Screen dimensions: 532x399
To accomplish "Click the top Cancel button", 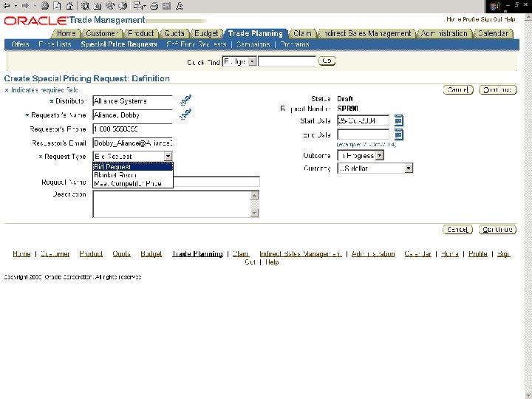I will pos(458,90).
